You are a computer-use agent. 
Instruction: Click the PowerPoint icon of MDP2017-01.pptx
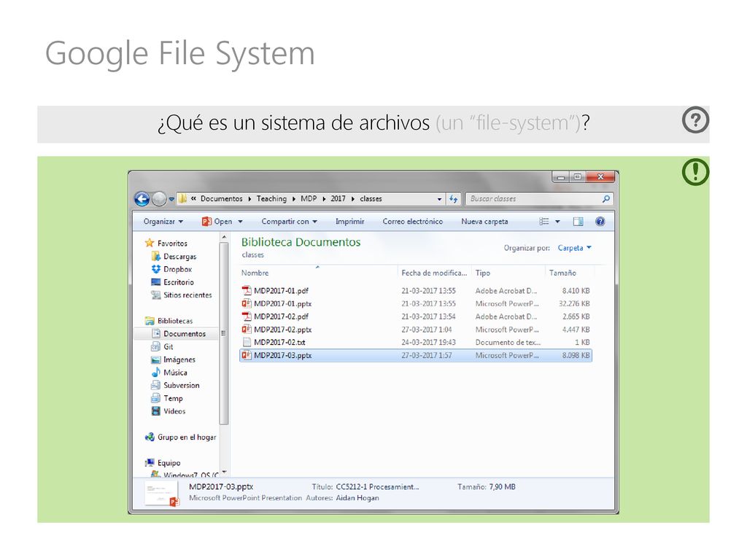pyautogui.click(x=247, y=303)
